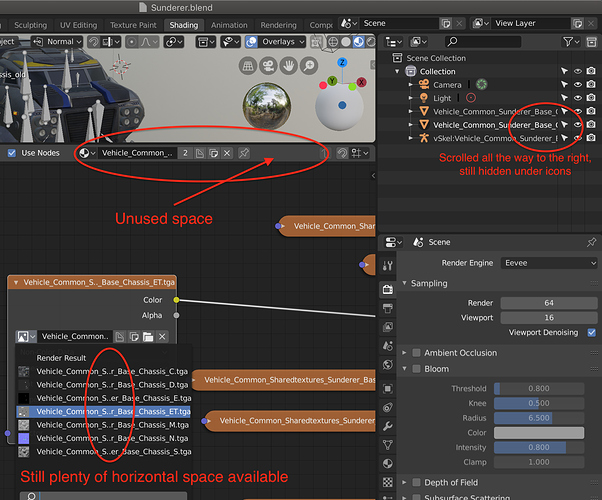Open the outliner filter dropdown
Viewport: 602px width, 500px height.
click(x=571, y=41)
